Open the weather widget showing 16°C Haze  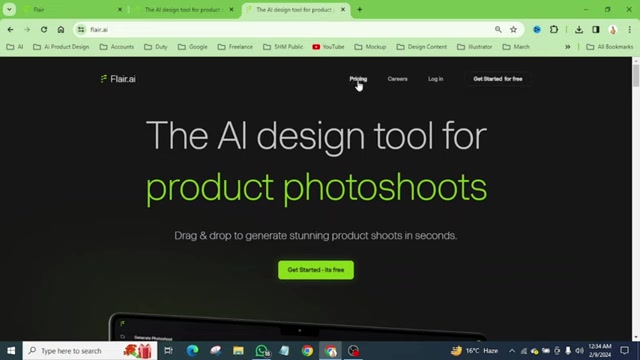[475, 351]
